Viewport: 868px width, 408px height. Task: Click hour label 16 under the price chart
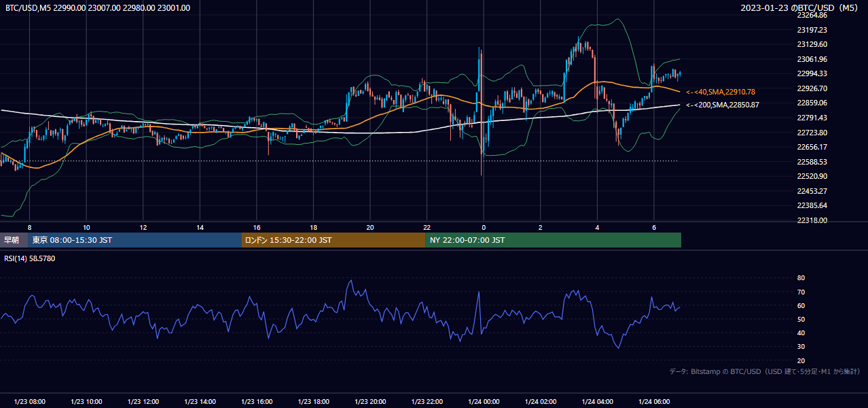pos(257,227)
